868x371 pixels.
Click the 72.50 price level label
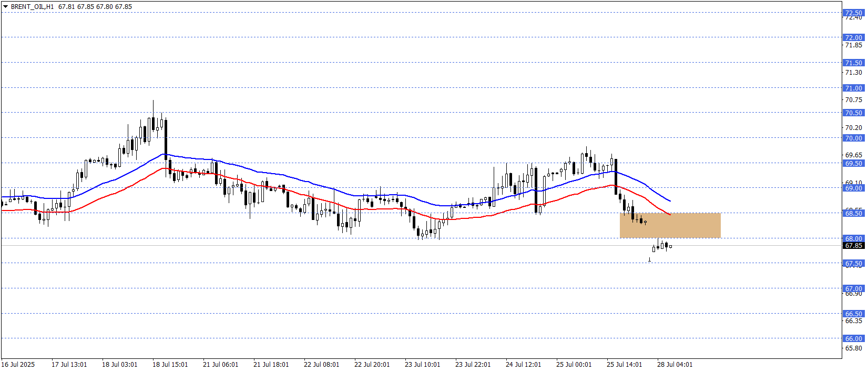click(x=853, y=13)
